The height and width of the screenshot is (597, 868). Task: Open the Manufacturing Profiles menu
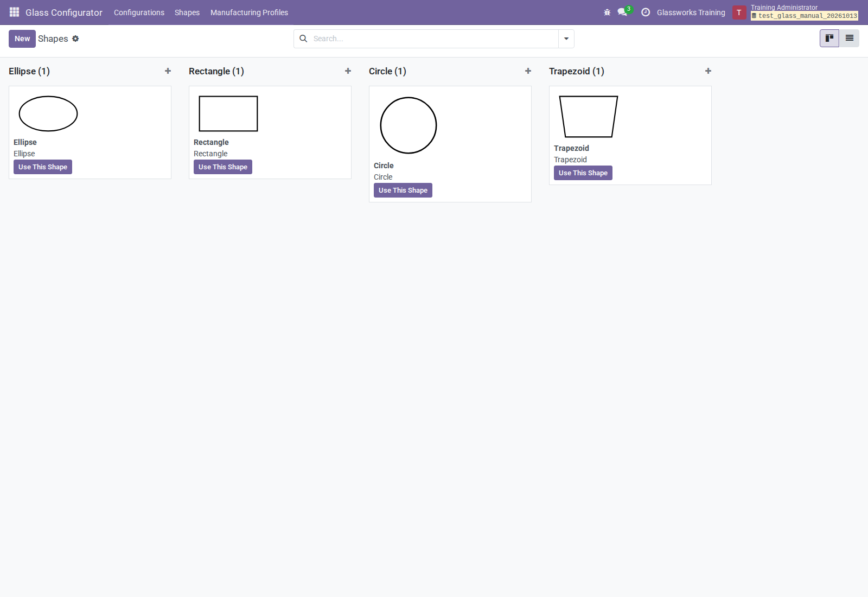(x=249, y=12)
